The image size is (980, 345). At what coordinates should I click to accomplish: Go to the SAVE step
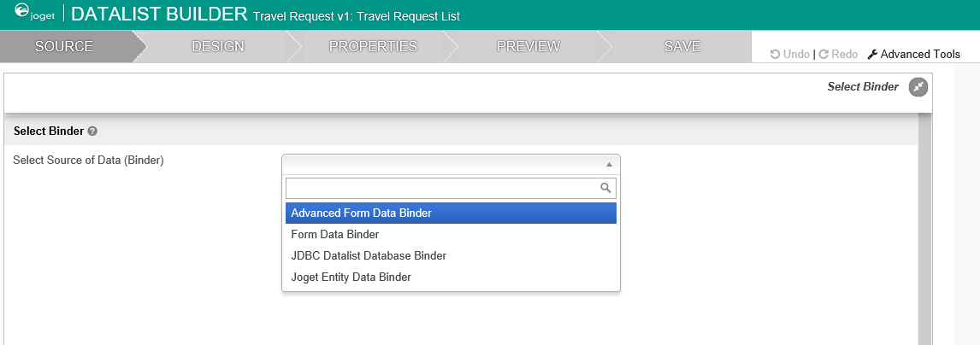[682, 46]
